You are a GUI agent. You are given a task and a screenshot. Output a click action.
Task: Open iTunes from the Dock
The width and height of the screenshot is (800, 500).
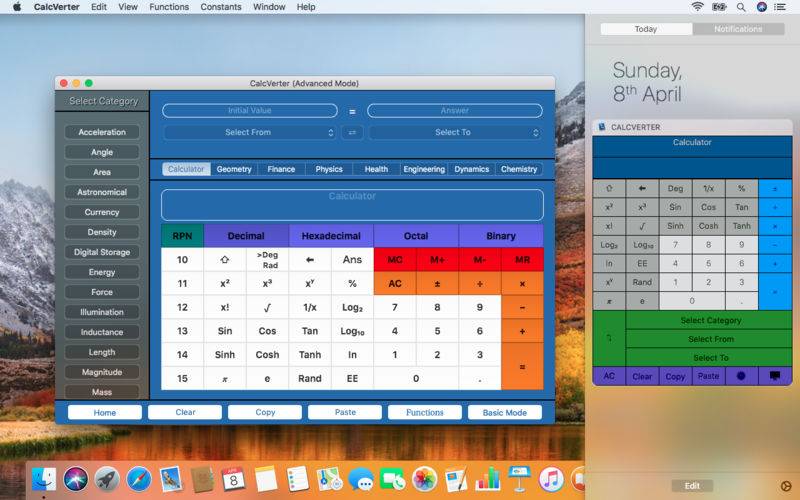(551, 479)
